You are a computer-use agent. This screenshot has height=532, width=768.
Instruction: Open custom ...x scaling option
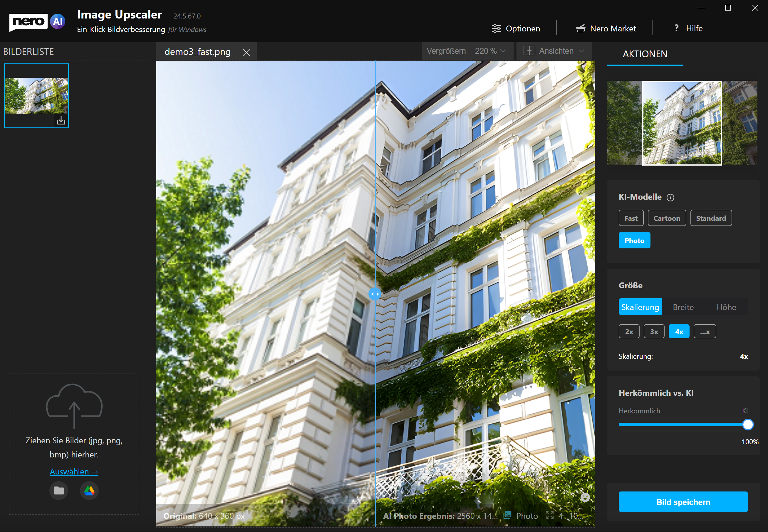pyautogui.click(x=704, y=332)
